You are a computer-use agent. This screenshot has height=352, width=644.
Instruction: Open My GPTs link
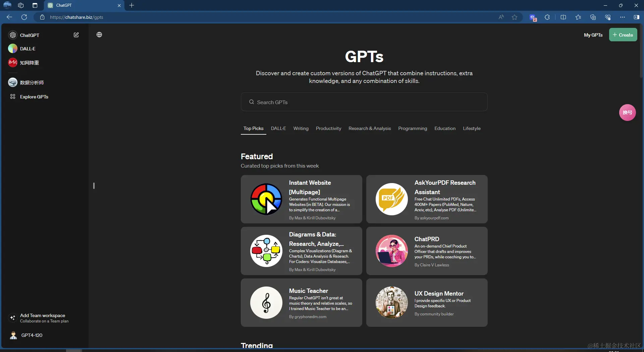tap(593, 35)
